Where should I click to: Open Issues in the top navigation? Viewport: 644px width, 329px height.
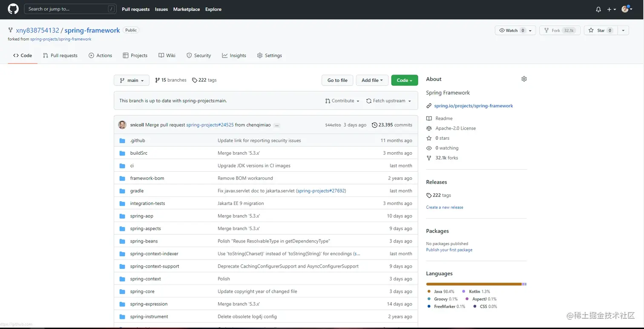pyautogui.click(x=161, y=9)
